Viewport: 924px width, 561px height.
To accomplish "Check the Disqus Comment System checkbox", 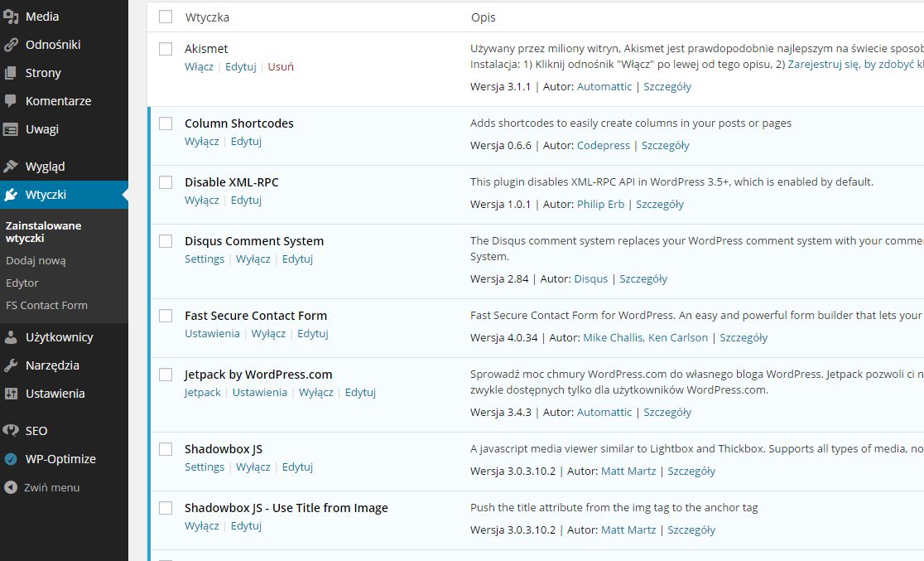I will tap(166, 241).
